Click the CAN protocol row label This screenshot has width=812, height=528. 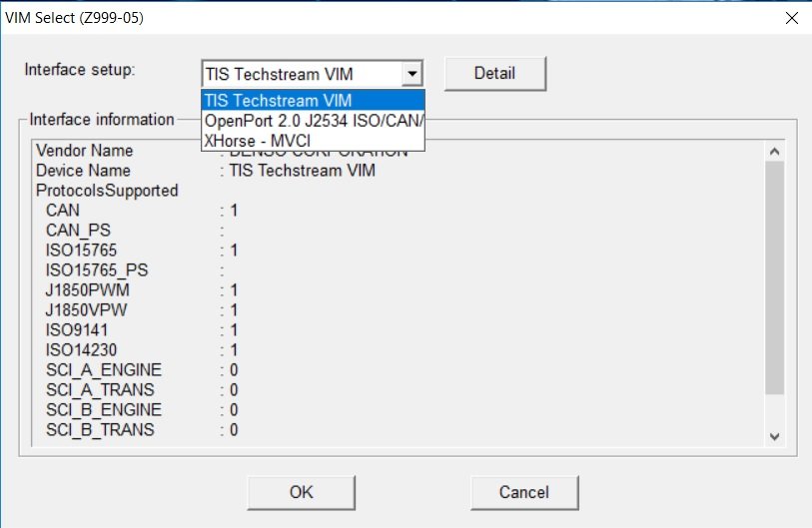coord(63,211)
